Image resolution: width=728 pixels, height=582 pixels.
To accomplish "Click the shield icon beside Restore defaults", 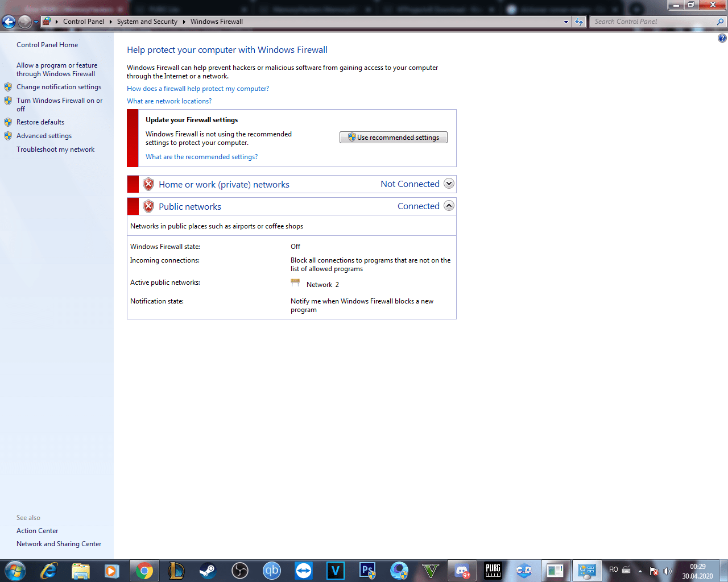I will pos(8,122).
